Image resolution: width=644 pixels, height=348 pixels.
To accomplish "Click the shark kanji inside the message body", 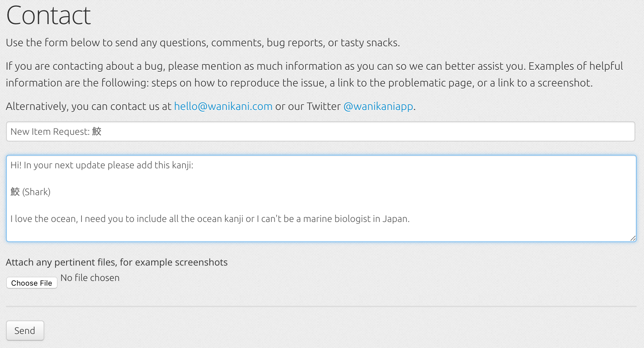I will (15, 192).
